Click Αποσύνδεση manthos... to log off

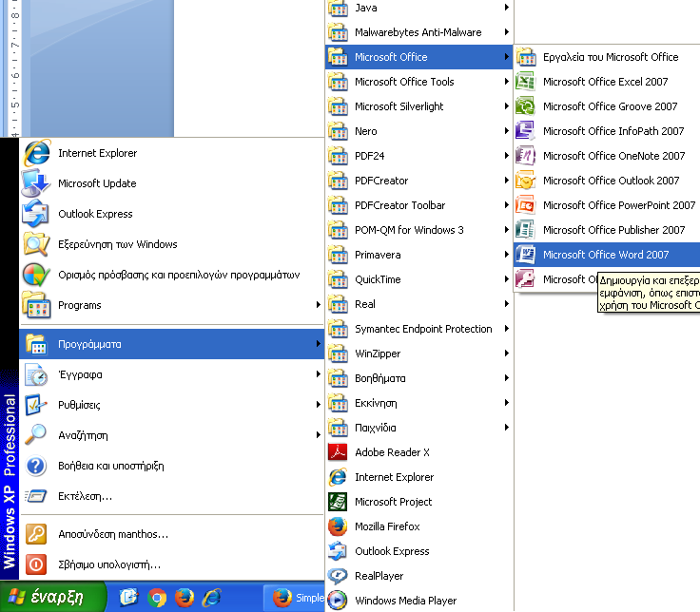(x=172, y=534)
